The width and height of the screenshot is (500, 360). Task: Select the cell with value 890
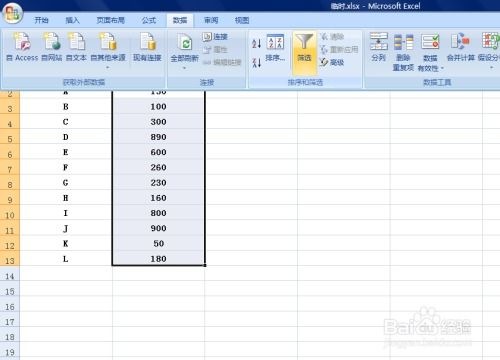pos(158,137)
